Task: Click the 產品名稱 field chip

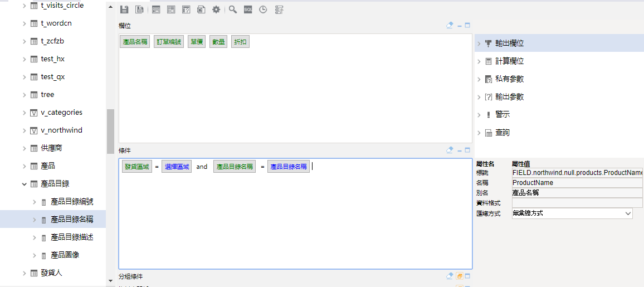Action: (x=135, y=42)
